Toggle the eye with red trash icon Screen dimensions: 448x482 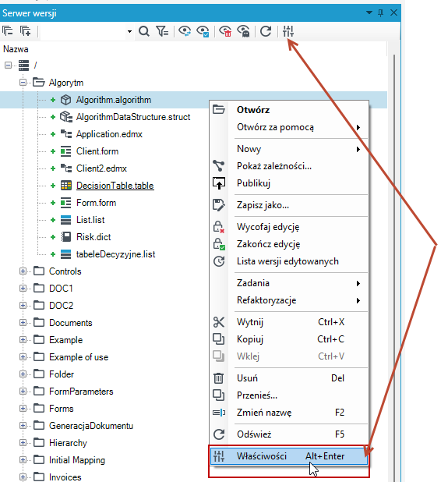[225, 31]
